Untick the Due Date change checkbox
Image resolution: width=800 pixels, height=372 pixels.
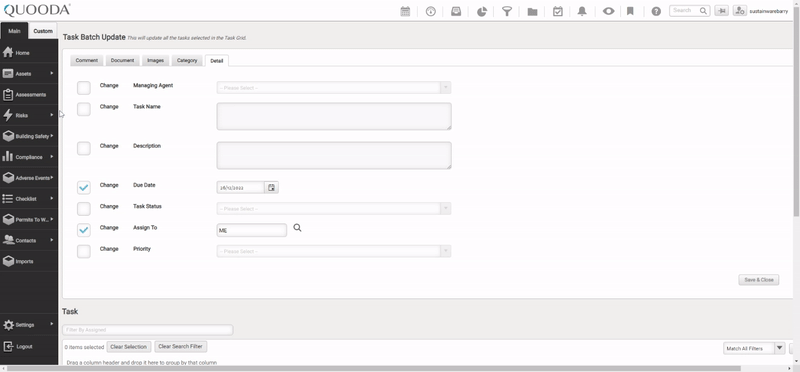point(84,187)
